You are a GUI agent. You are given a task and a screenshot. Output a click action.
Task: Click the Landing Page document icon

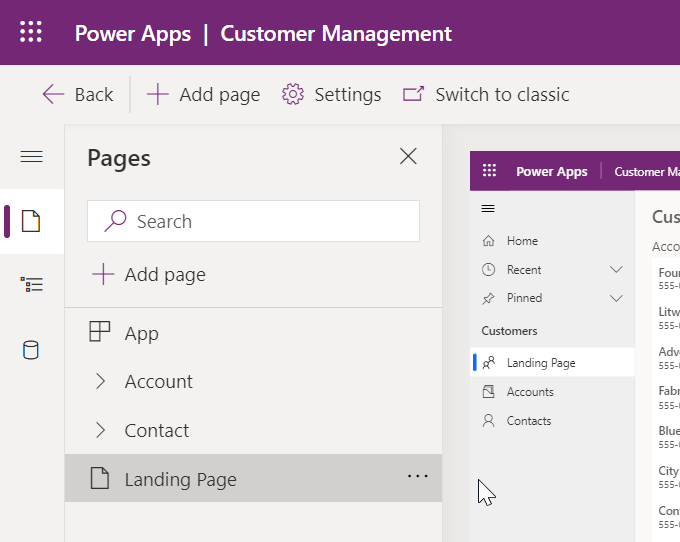100,479
